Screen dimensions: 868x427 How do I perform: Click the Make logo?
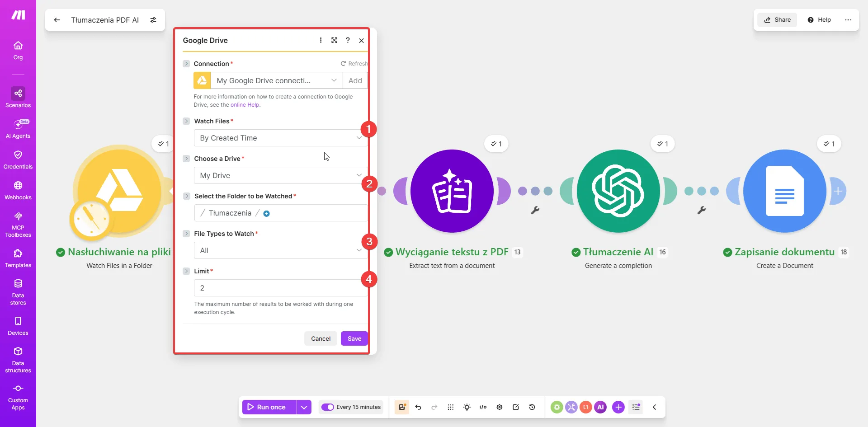coord(18,15)
